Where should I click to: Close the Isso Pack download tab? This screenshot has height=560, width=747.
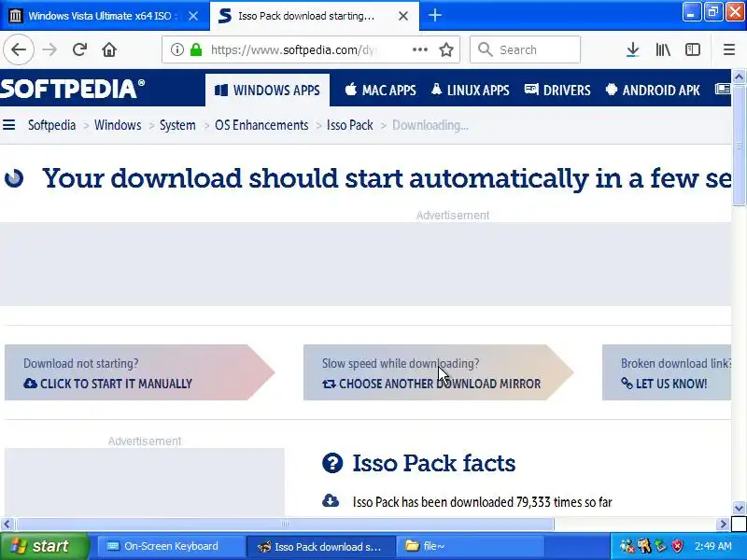(403, 16)
